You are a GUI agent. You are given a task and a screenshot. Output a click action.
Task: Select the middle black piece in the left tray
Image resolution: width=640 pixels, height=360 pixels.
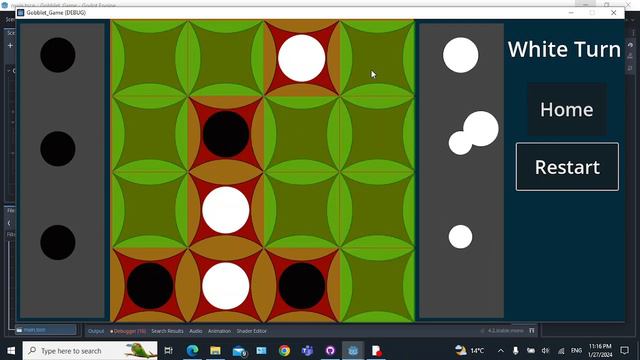pos(58,149)
